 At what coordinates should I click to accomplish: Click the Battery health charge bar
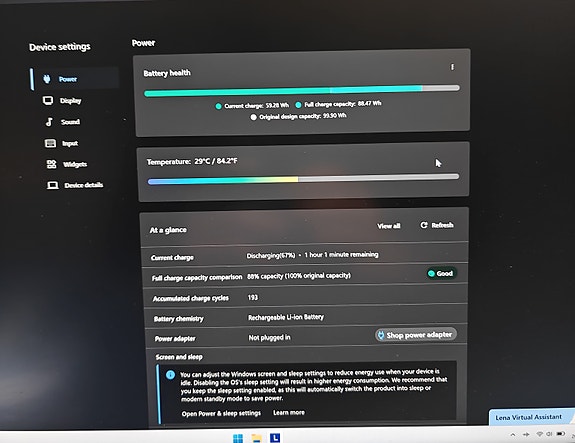coord(302,91)
